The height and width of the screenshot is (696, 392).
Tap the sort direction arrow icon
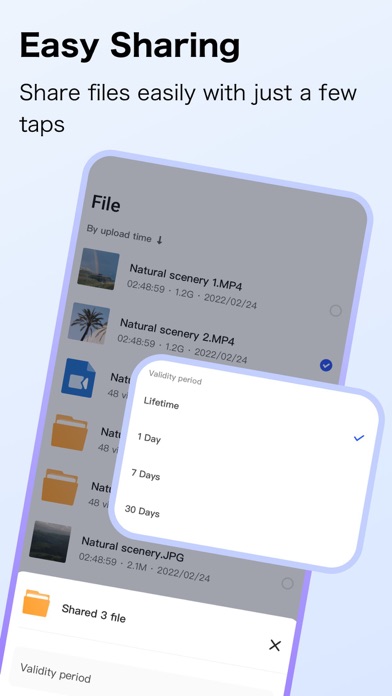[x=160, y=240]
